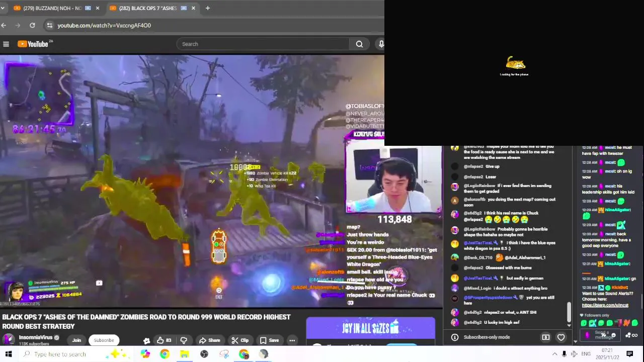This screenshot has height=362, width=644.
Task: Click the 'Subscribers-only mode' text
Action: pyautogui.click(x=487, y=337)
